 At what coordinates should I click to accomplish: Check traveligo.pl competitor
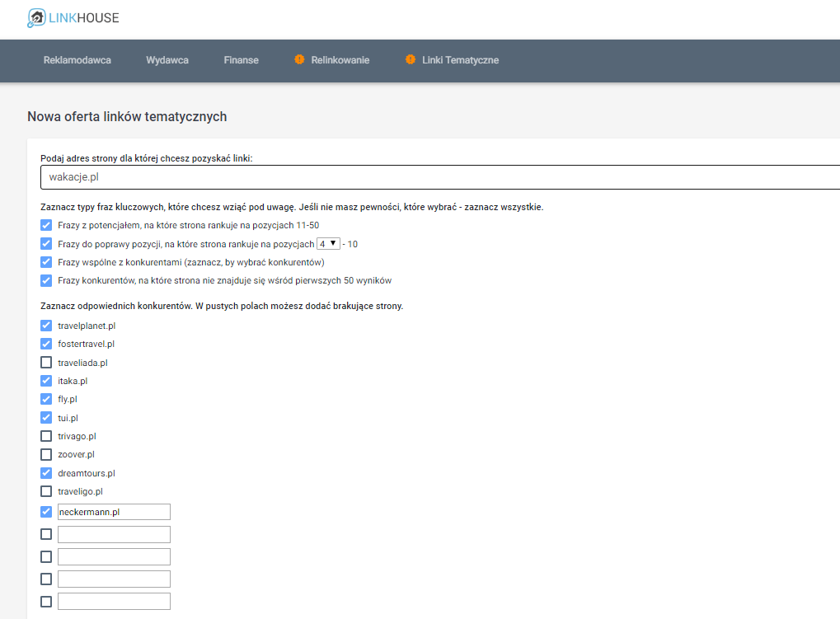(x=46, y=491)
